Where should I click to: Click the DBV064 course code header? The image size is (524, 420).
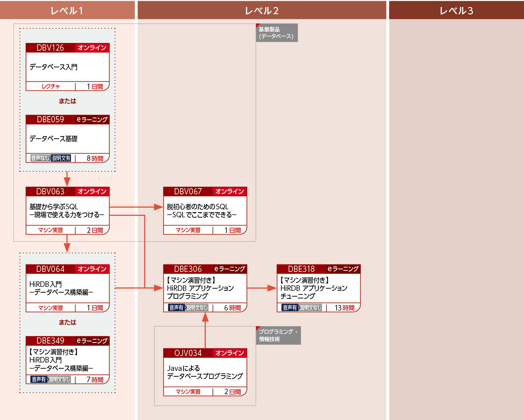pyautogui.click(x=50, y=269)
